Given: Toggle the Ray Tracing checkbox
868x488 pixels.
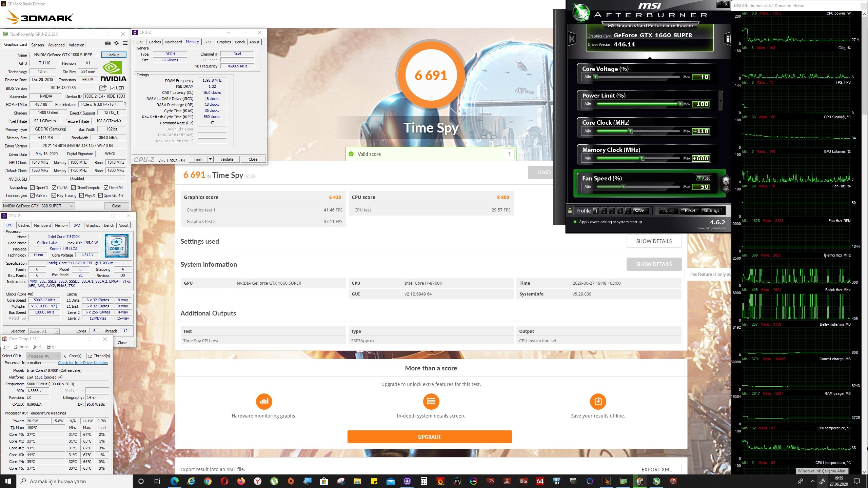Looking at the screenshot, I should point(54,196).
